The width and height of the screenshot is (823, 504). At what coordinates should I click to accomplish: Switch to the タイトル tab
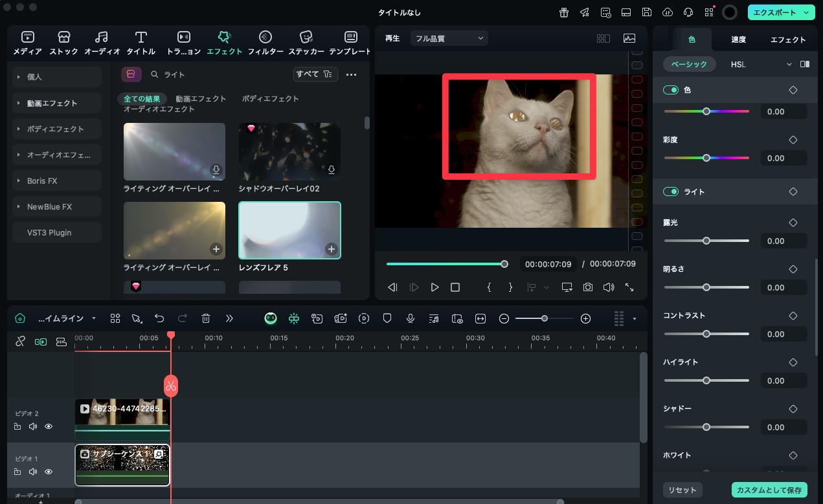141,43
